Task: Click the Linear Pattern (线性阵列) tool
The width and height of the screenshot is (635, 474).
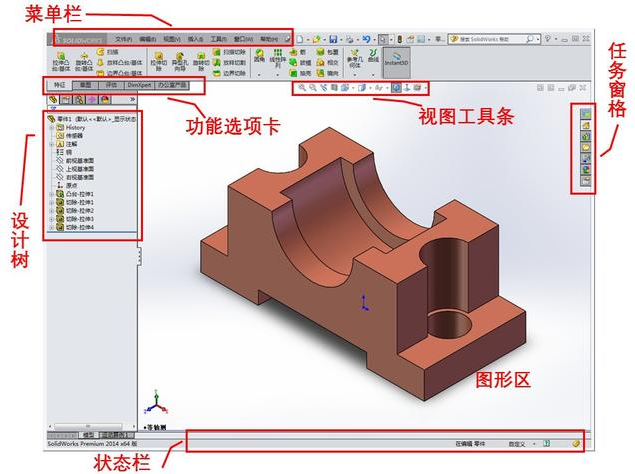Action: pyautogui.click(x=278, y=58)
